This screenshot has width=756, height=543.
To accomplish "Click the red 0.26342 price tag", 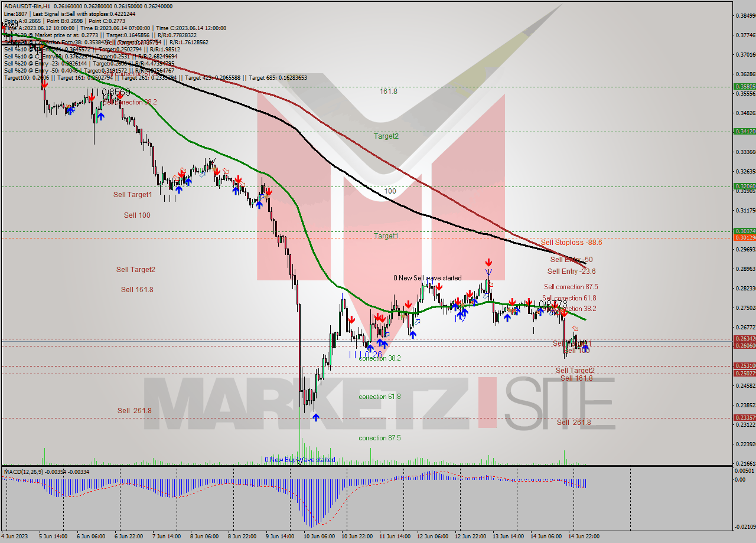I will 744,338.
